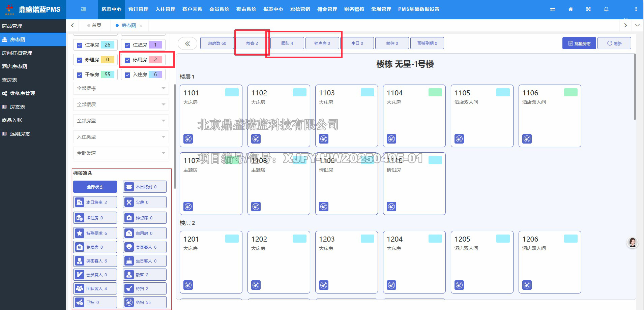The height and width of the screenshot is (310, 644).
Task: Go to previous tabs with left chevron
Action: 72,25
